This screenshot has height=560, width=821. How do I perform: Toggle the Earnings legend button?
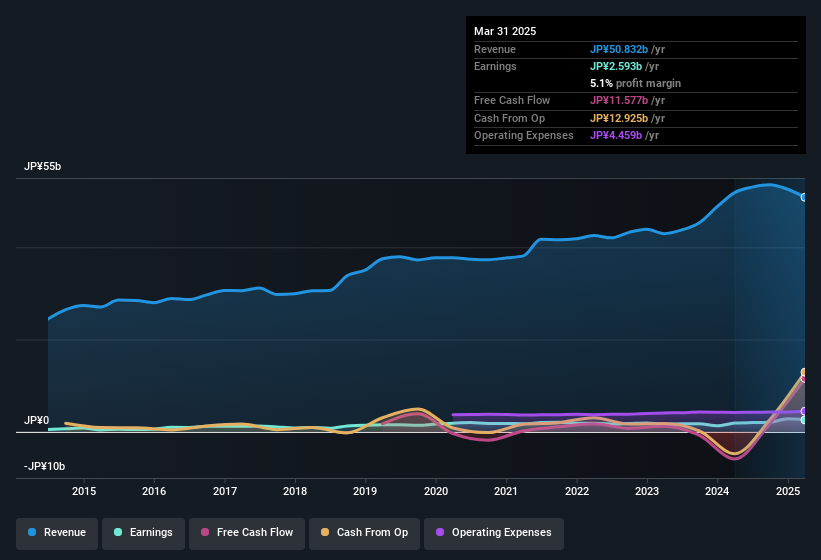pyautogui.click(x=143, y=533)
